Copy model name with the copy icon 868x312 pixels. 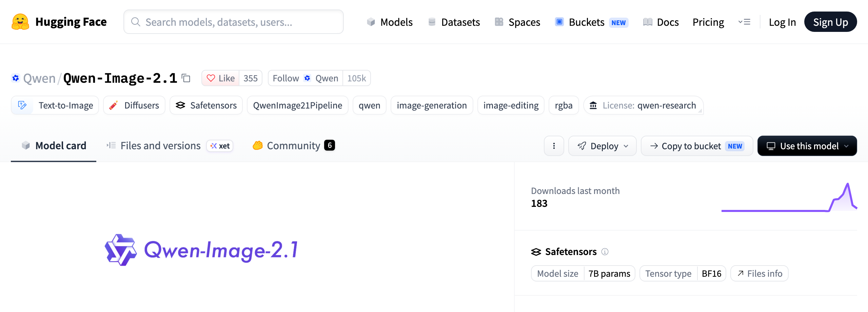[186, 78]
